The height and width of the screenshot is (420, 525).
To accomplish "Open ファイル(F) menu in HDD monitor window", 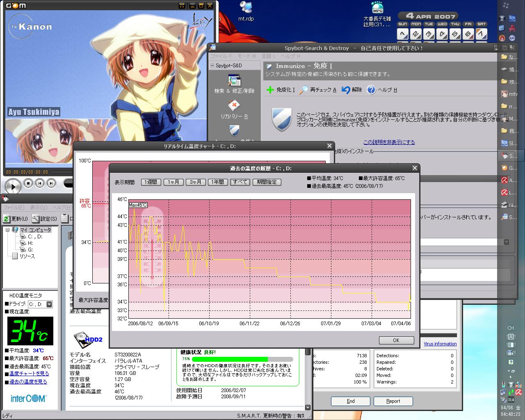I will point(14,208).
